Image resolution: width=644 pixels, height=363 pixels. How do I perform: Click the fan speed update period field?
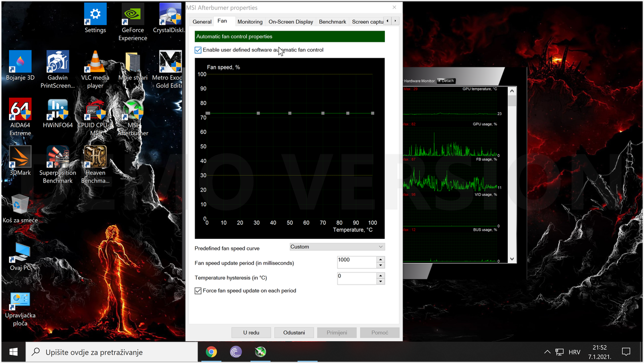[x=357, y=262]
